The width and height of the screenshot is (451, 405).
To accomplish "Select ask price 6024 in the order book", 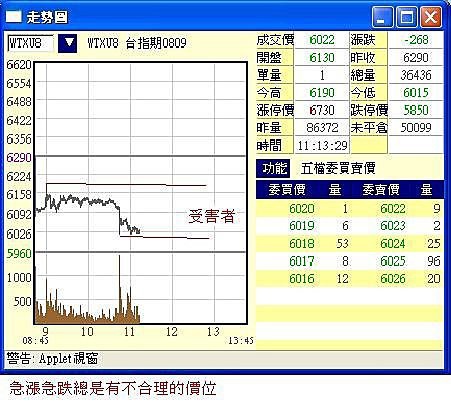I will (x=393, y=244).
